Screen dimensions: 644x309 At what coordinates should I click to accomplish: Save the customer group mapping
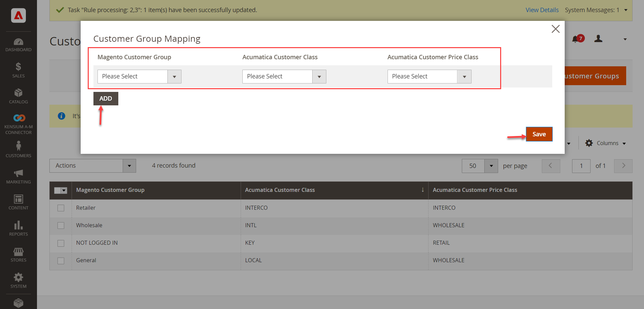(x=539, y=134)
